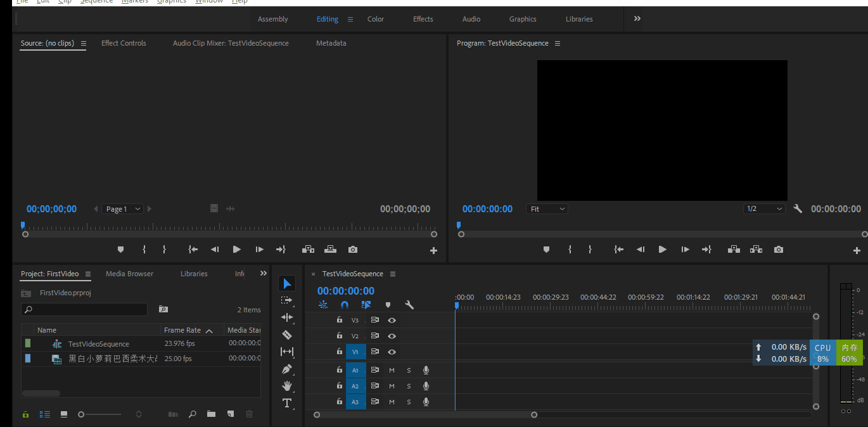
Task: Click Mark In in the Source monitor
Action: [144, 250]
